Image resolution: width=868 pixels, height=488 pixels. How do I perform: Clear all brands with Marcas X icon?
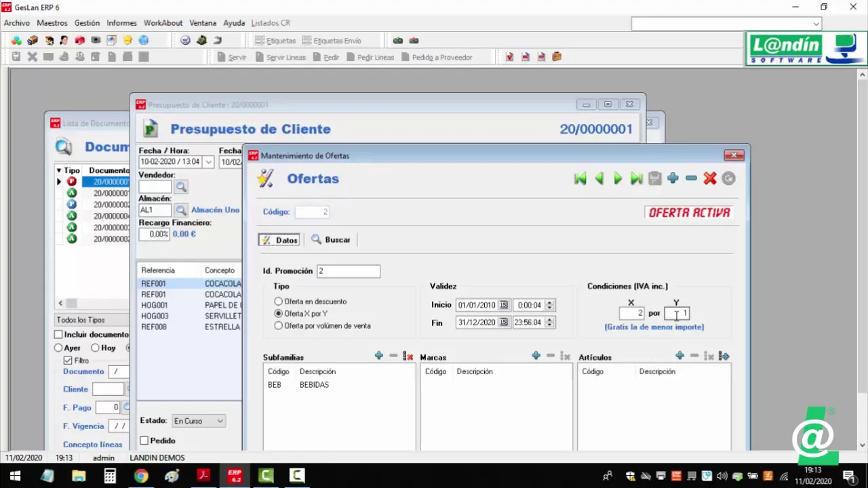pyautogui.click(x=565, y=356)
